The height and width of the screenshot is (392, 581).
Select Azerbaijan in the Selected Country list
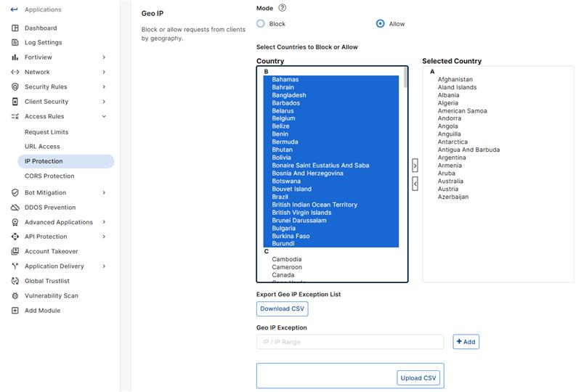click(453, 197)
